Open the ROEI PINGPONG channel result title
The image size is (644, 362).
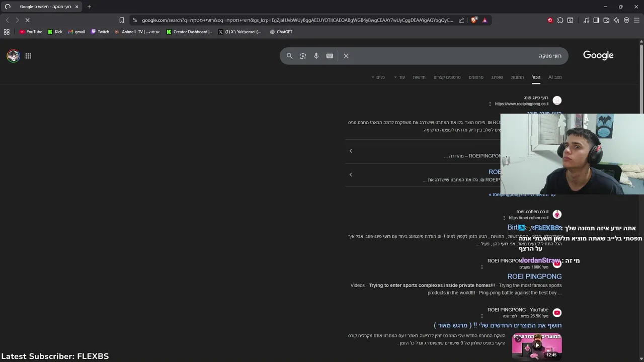coord(534,277)
